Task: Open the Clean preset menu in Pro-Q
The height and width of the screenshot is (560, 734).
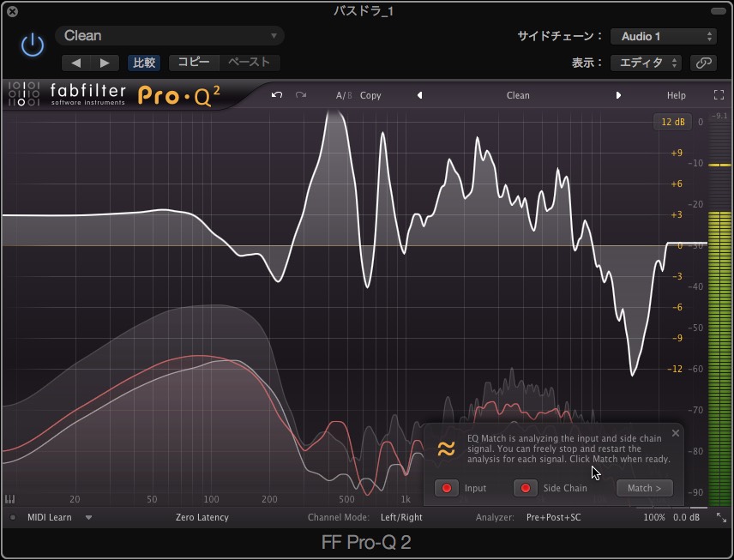Action: pos(518,95)
